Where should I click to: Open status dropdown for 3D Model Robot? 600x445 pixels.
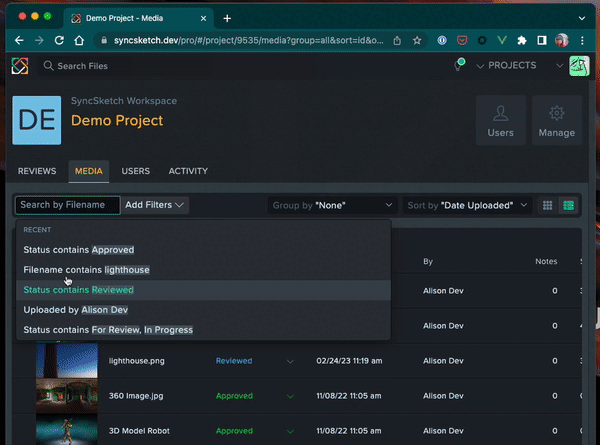[x=290, y=431]
